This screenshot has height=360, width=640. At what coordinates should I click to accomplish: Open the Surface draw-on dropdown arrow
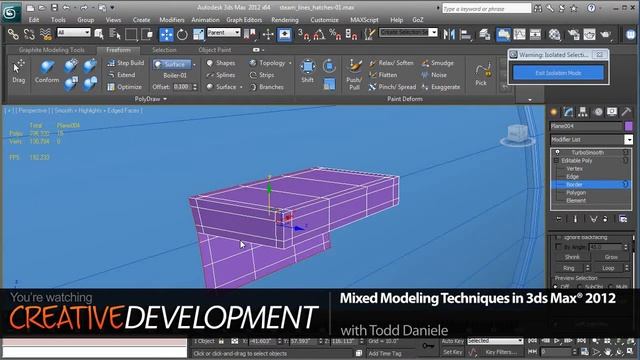coord(194,64)
